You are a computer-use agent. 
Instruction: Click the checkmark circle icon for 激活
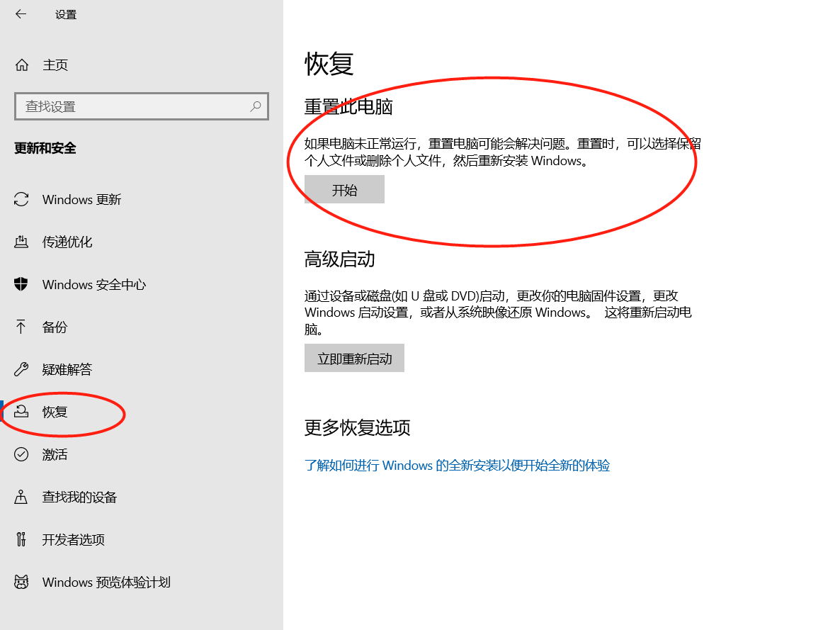22,455
